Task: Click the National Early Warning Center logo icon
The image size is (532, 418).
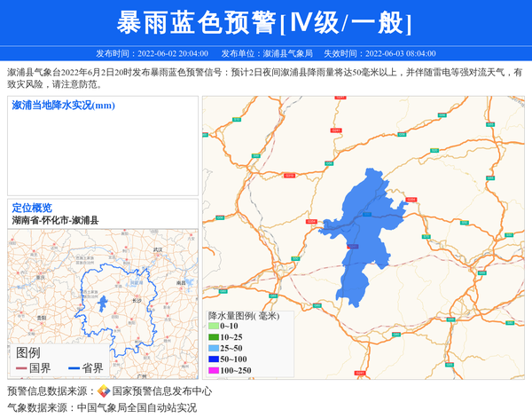Action: (104, 391)
